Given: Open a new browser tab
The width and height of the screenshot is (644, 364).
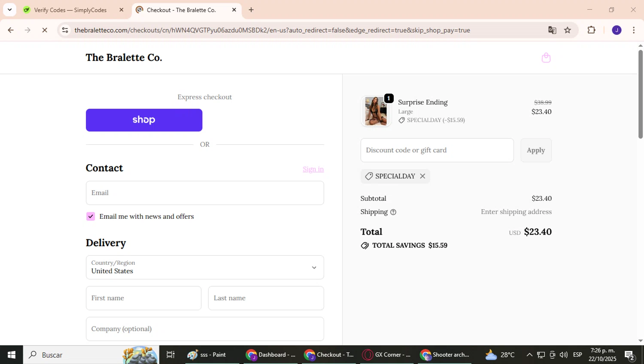Looking at the screenshot, I should coord(251,9).
